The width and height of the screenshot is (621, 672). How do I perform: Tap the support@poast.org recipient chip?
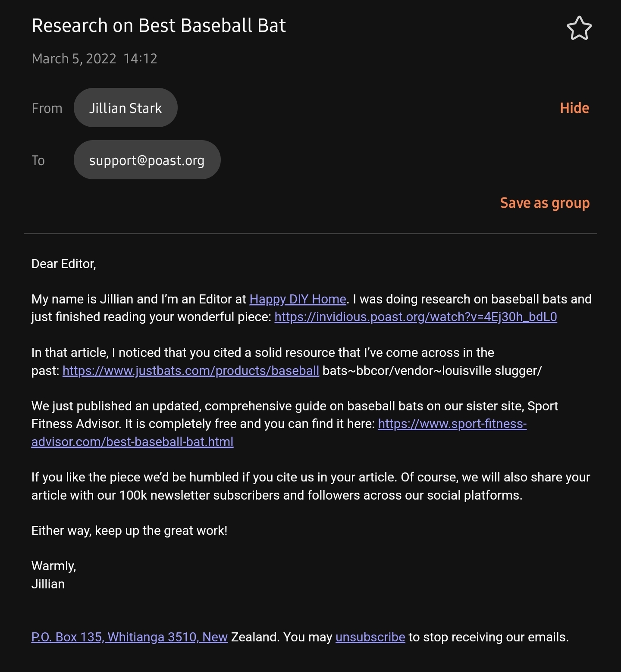147,160
